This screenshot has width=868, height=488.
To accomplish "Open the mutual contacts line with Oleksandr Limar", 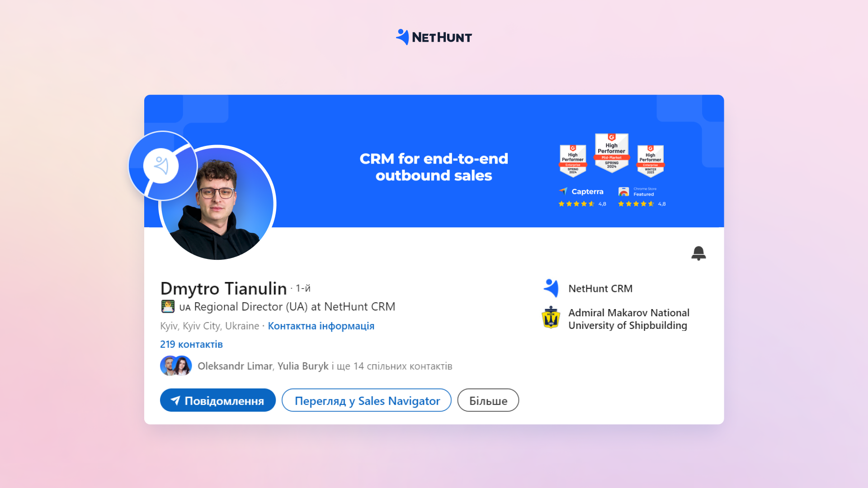I will 325,366.
